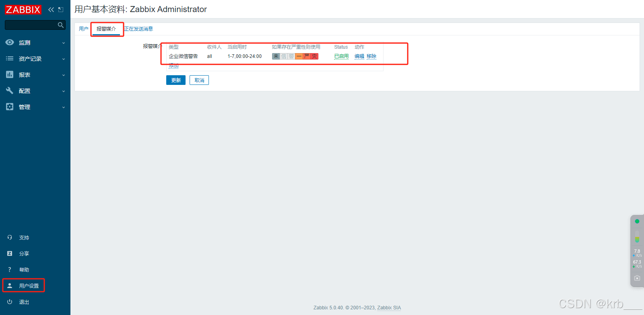Viewport: 644px width, 315px height.
Task: Click the eye icon for 监测
Action: coord(10,42)
